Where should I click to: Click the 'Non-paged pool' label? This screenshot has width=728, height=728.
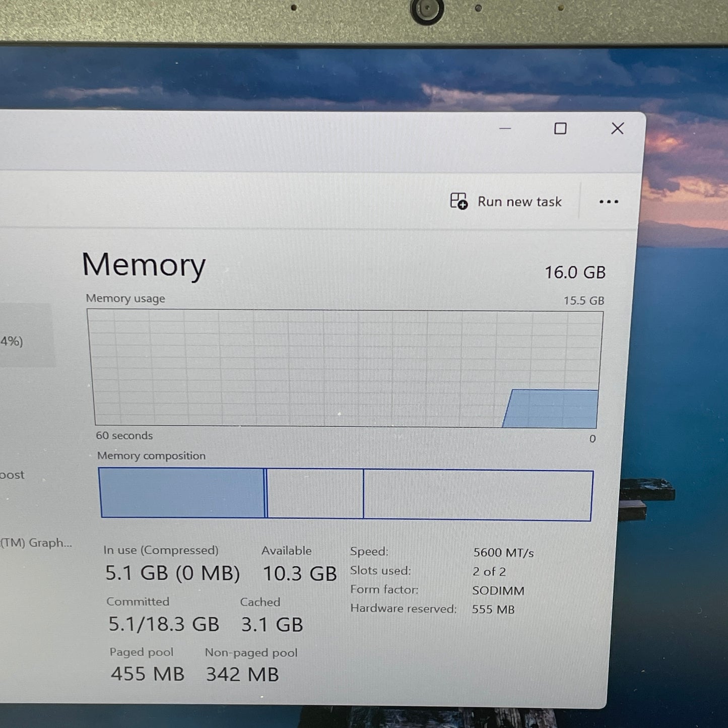point(251,652)
